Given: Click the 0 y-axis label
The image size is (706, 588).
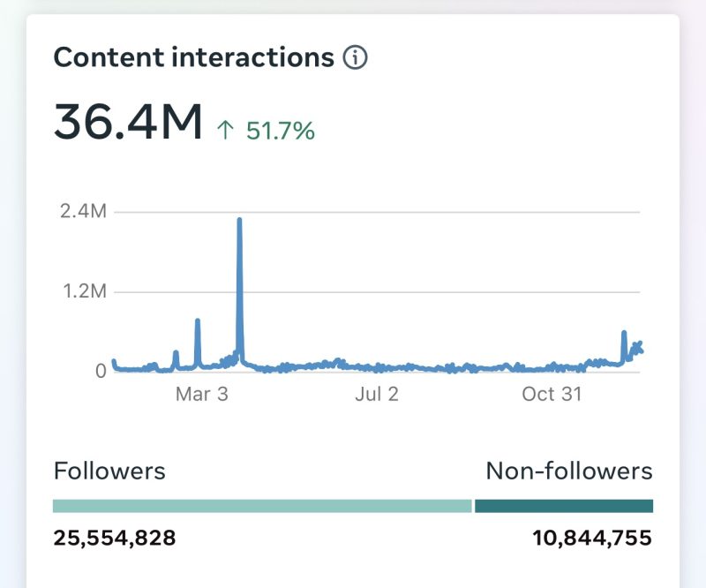Looking at the screenshot, I should point(101,371).
